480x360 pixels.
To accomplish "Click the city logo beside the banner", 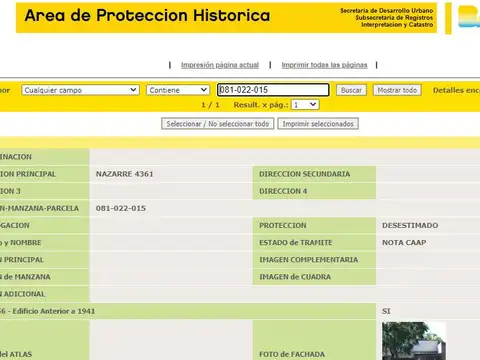I will 469,17.
